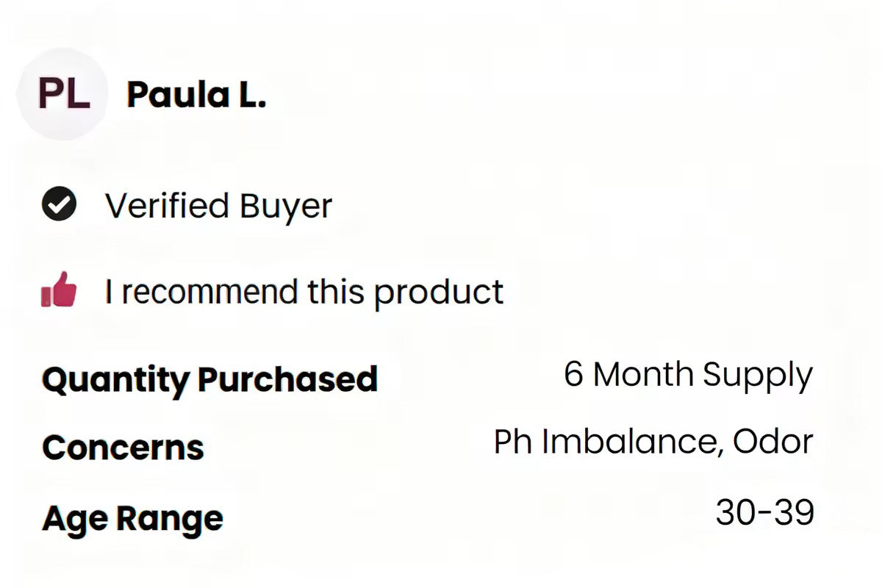Click the word 'Purchased' in bold label
The width and height of the screenshot is (882, 588).
(x=287, y=379)
